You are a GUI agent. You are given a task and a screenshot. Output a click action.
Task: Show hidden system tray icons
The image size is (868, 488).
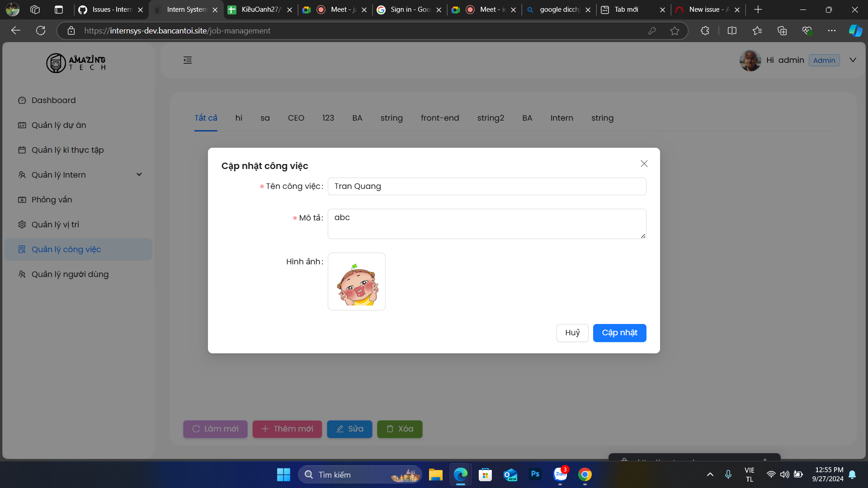(x=710, y=474)
